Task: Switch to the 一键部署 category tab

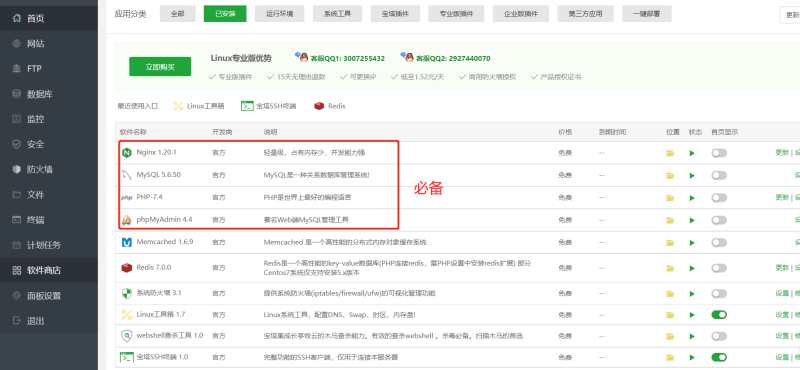Action: click(646, 14)
